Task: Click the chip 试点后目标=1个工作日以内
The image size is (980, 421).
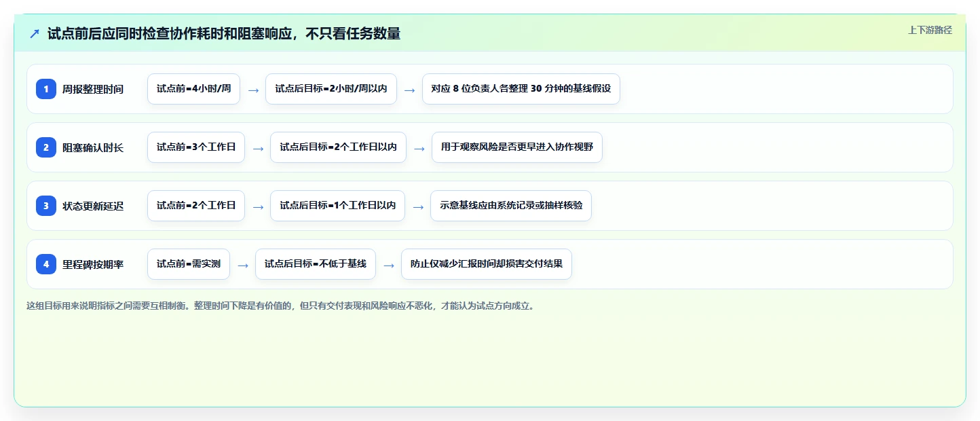Action: [x=337, y=206]
